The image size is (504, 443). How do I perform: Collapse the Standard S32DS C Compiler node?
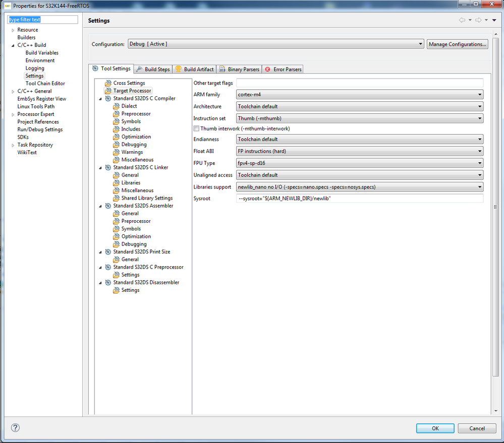click(x=100, y=99)
